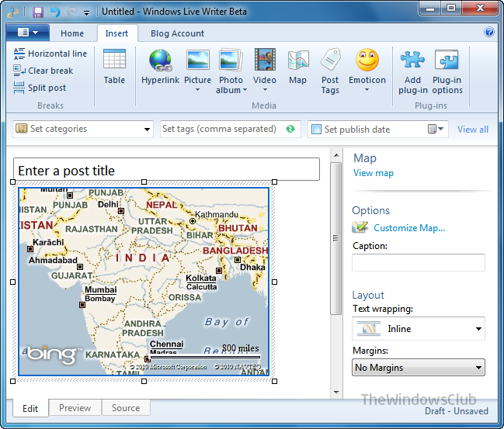Click the Emoticon smiley icon
Viewport: 504px width, 429px height.
367,60
